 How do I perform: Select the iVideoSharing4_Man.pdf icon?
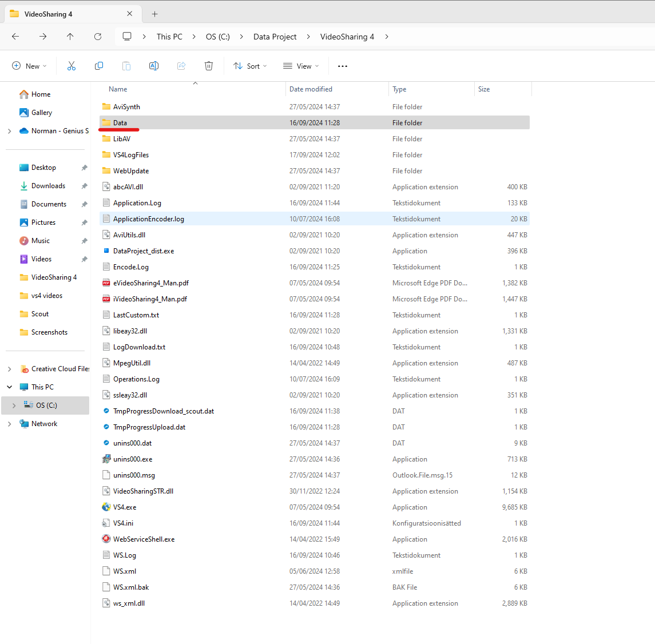[x=106, y=299]
